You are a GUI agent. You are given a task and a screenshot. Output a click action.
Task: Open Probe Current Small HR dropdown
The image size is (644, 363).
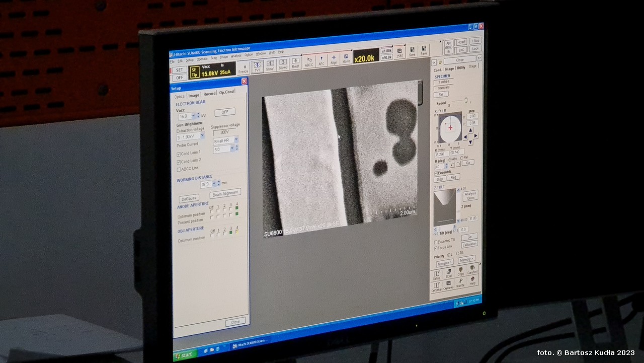236,139
